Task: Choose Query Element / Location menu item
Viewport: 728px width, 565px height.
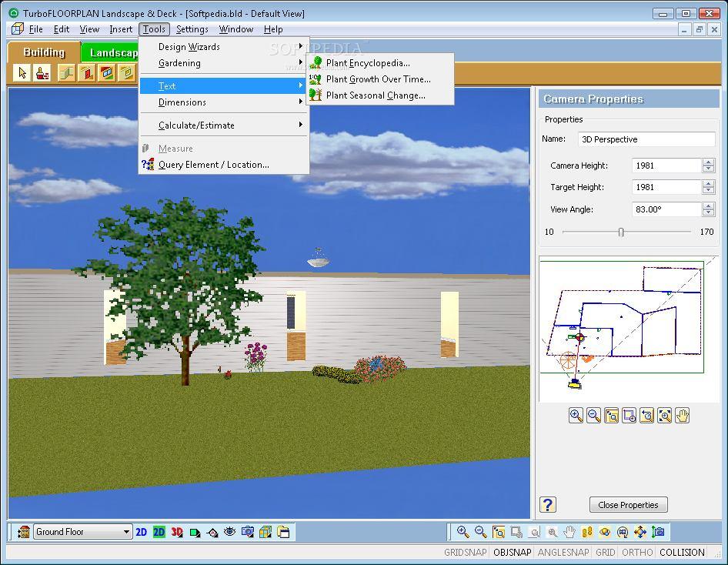Action: pyautogui.click(x=224, y=165)
